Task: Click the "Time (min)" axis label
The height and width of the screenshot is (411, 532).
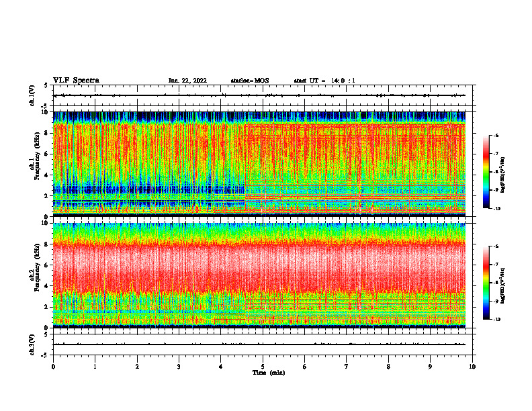Action: tap(269, 373)
